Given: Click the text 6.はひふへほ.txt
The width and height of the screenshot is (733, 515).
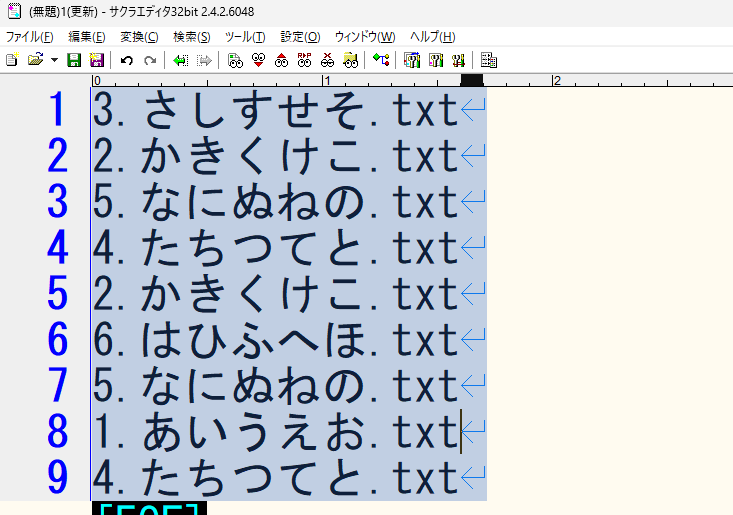Looking at the screenshot, I should 275,339.
